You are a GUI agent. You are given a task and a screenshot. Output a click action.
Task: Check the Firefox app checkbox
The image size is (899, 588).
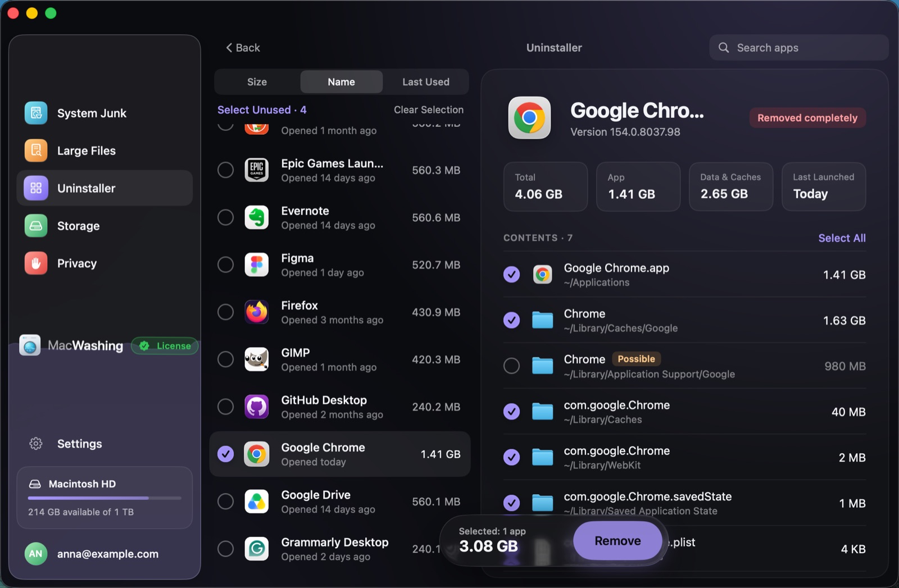225,312
